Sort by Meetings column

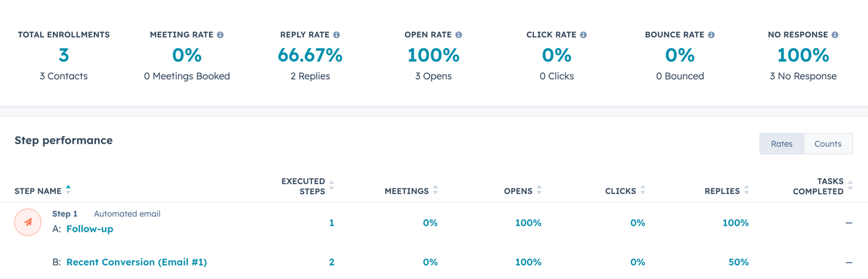click(406, 191)
